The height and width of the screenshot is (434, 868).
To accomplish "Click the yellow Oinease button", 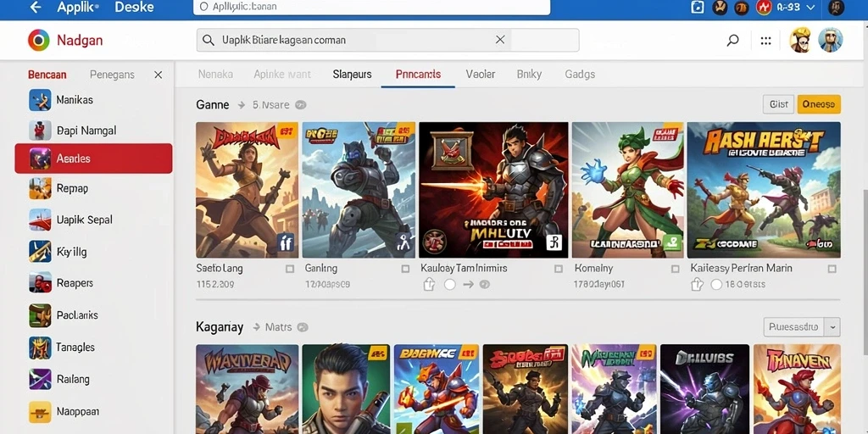I will (819, 104).
